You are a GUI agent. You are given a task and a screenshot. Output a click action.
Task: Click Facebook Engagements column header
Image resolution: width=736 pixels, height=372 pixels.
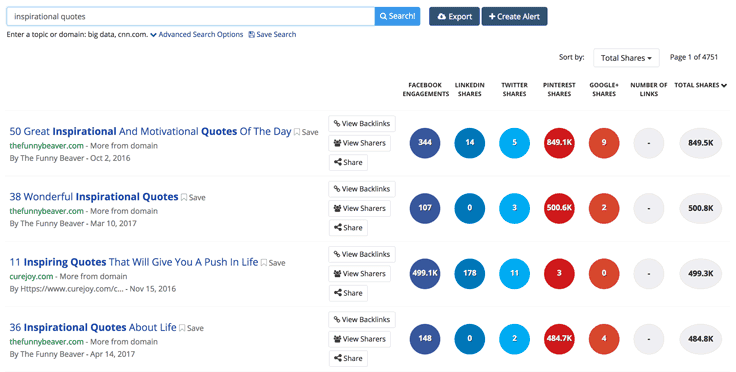pyautogui.click(x=425, y=89)
